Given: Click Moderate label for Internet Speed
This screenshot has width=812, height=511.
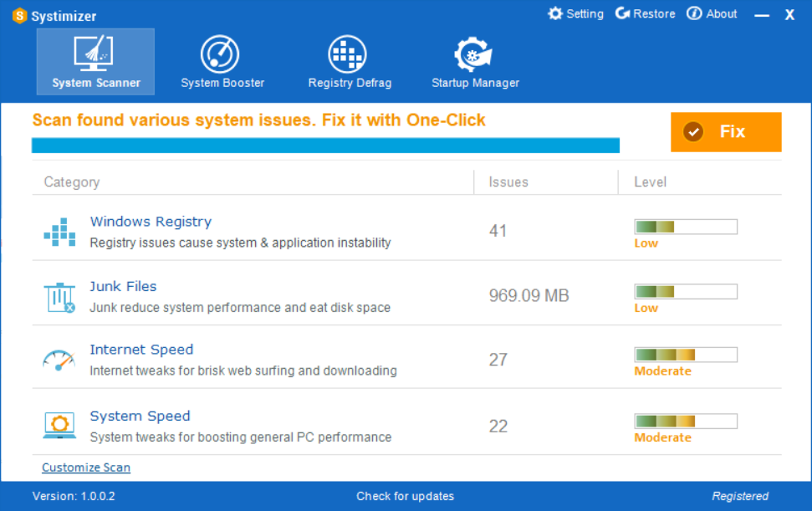Looking at the screenshot, I should coord(663,371).
